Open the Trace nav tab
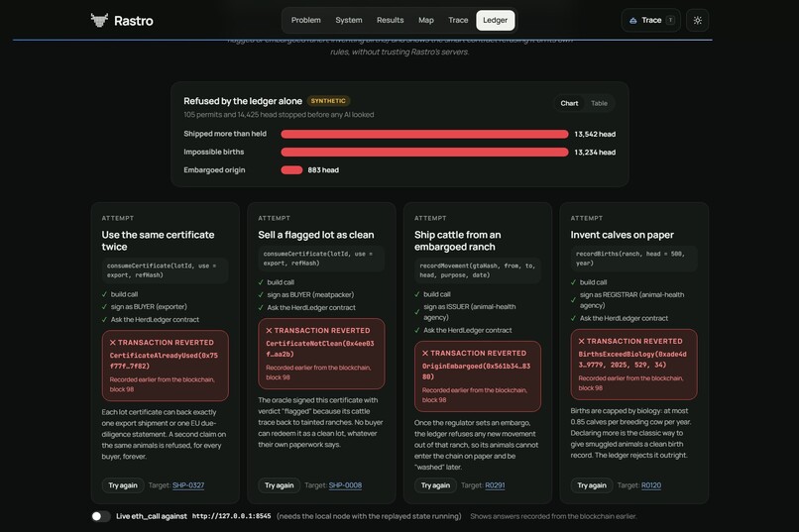799x532 pixels. 458,21
